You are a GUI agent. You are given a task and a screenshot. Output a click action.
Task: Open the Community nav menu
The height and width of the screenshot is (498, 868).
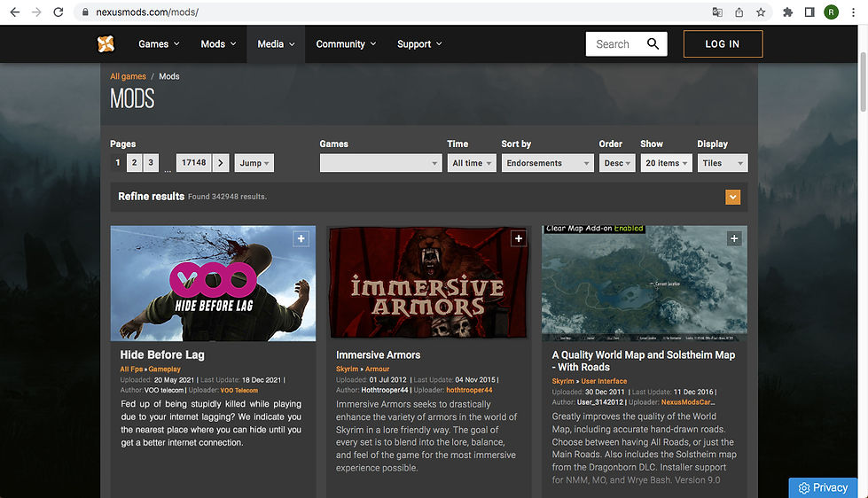(346, 43)
